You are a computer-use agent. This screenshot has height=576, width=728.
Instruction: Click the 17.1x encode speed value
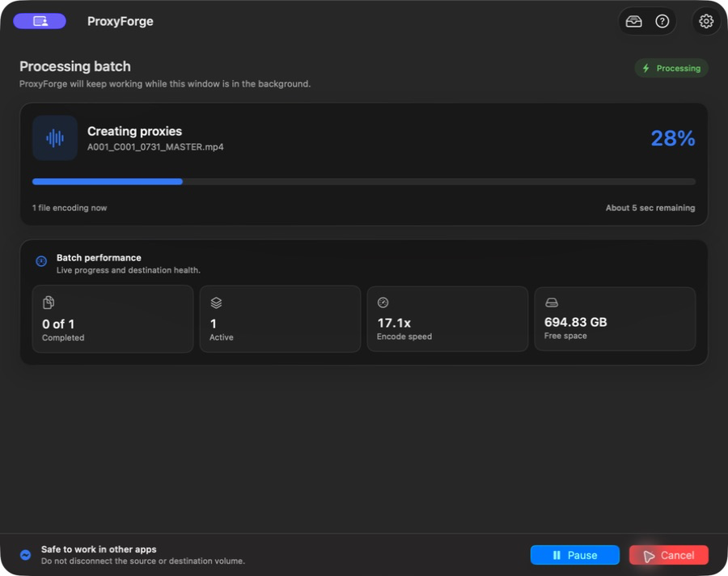pos(394,323)
